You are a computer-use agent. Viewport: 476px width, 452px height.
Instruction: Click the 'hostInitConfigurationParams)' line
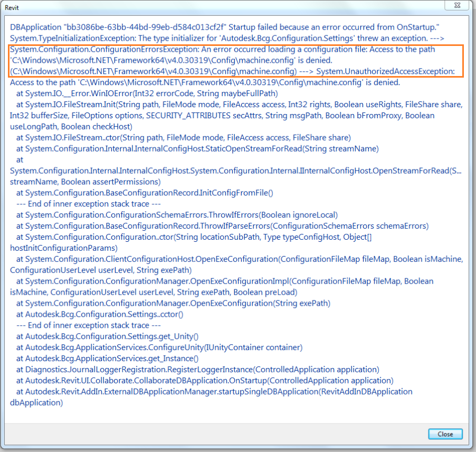64,248
